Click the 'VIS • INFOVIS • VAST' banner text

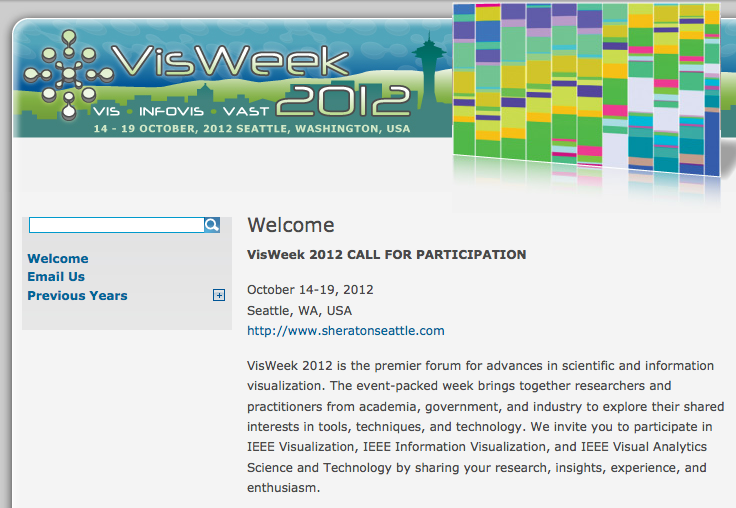[x=181, y=111]
